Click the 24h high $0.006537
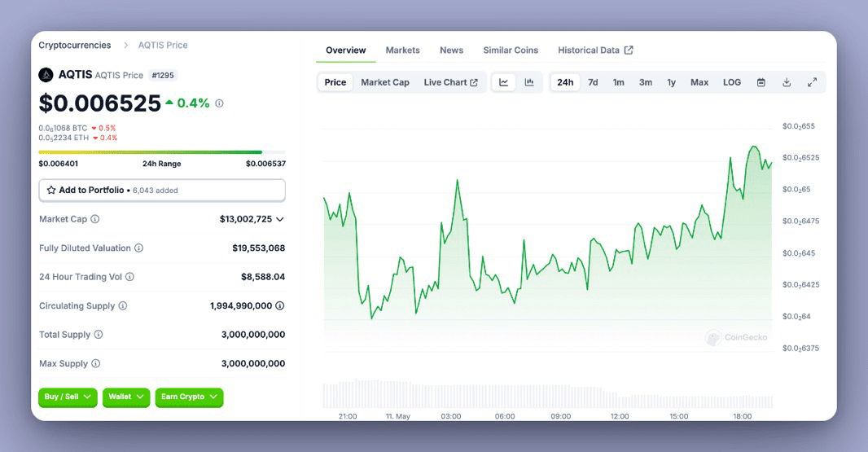The image size is (868, 452). coord(265,164)
